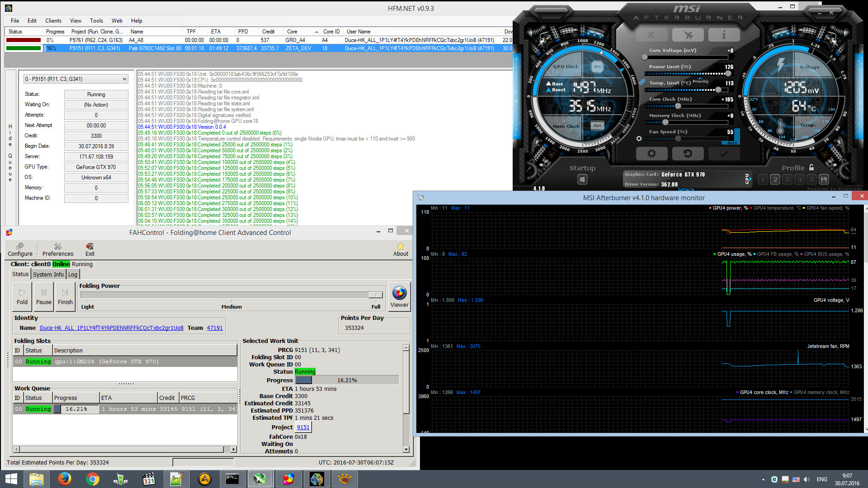
Task: Click the Kombustor K button
Action: click(x=651, y=35)
